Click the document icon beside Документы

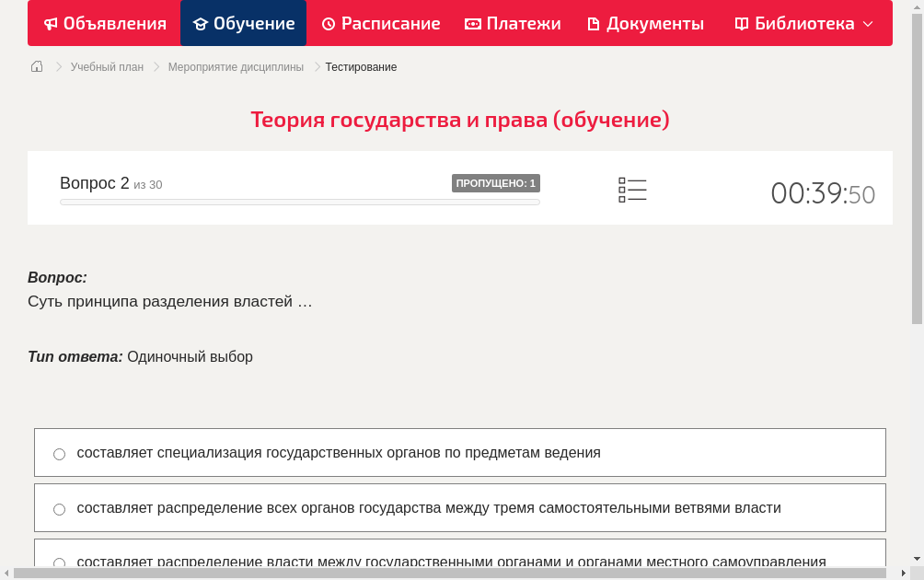click(595, 23)
